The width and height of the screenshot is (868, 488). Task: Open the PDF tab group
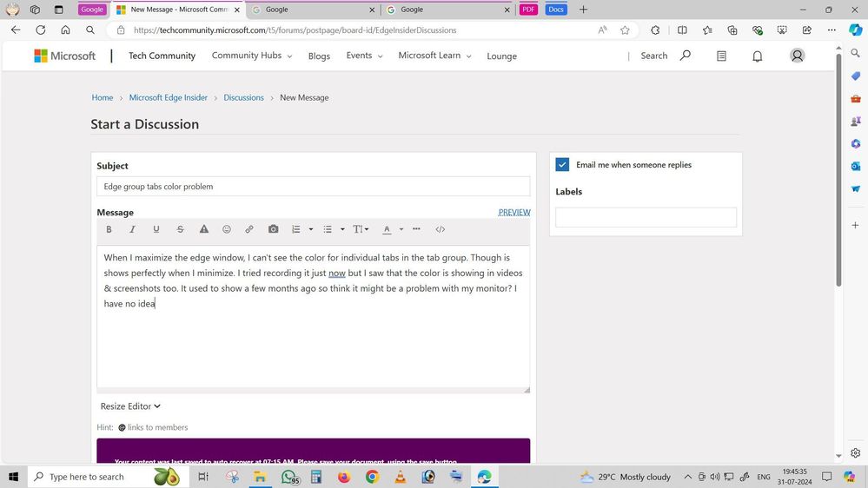click(528, 10)
